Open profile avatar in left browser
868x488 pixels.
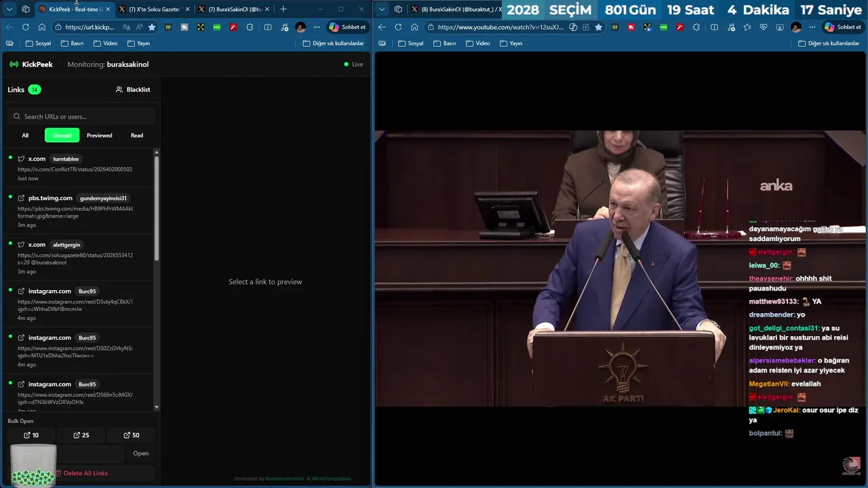pyautogui.click(x=300, y=27)
